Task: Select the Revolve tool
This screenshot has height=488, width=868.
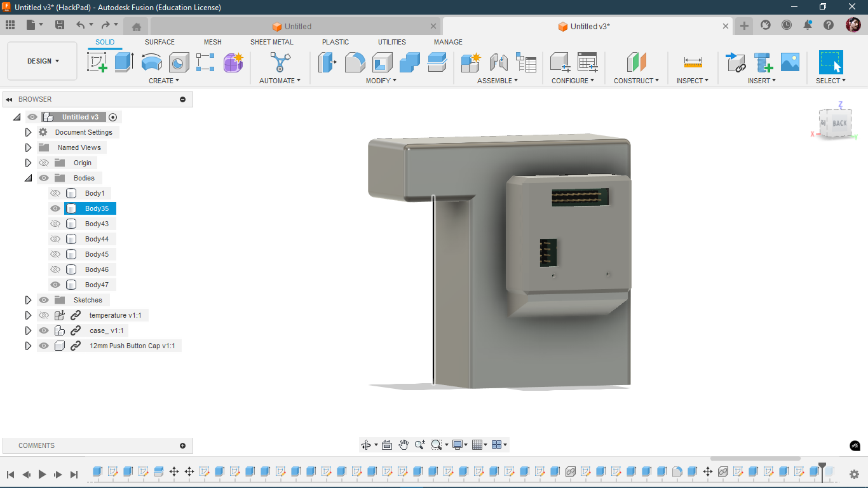Action: (152, 62)
